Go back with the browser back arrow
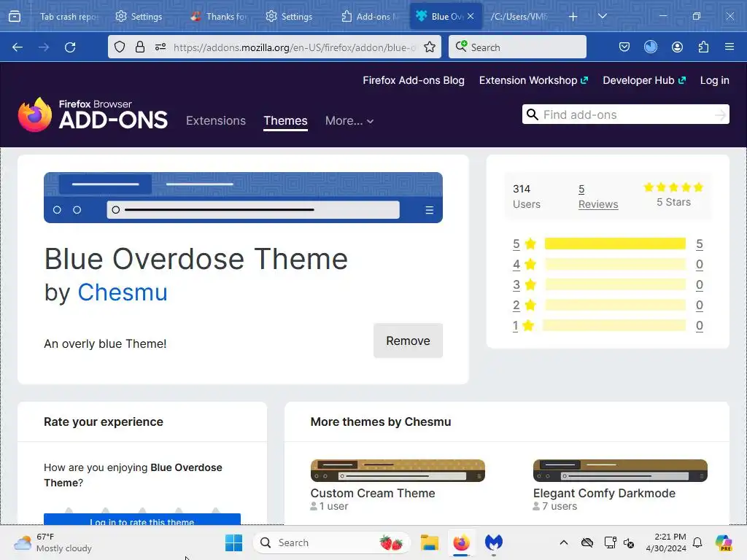Viewport: 747px width, 560px height. coord(18,47)
